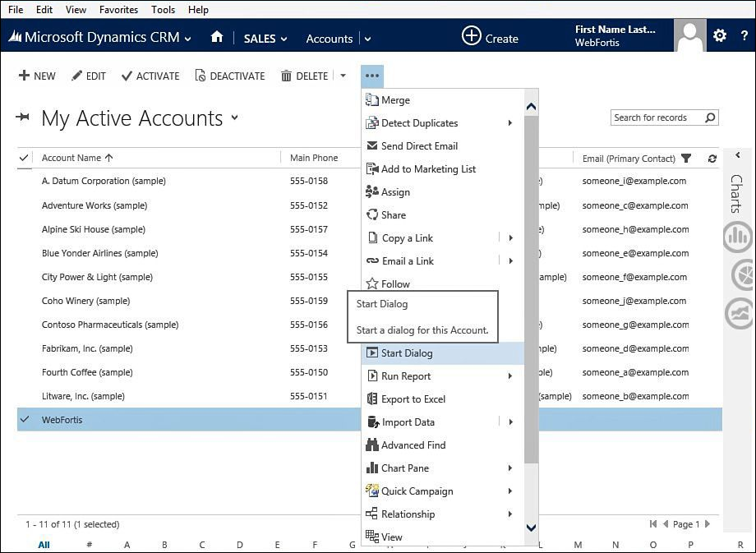Viewport: 756px width, 553px height.
Task: Sort by Email (Primary Contact) column header
Action: tap(629, 158)
